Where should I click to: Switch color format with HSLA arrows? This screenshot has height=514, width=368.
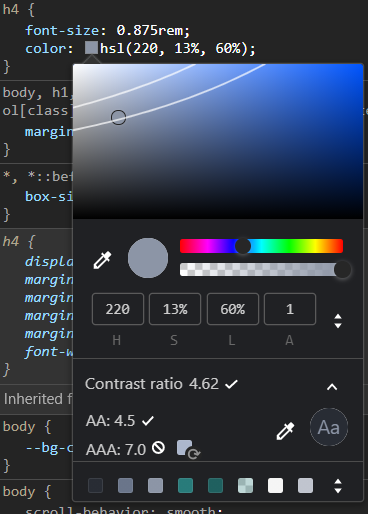coord(338,321)
